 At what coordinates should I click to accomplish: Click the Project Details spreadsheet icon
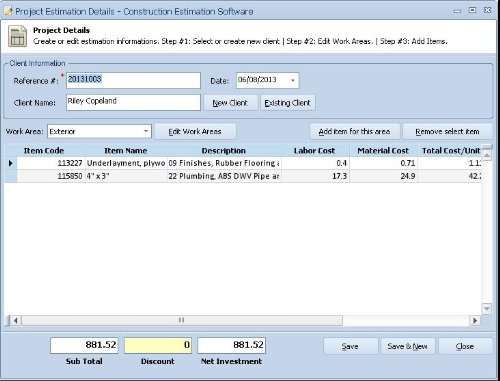(17, 36)
